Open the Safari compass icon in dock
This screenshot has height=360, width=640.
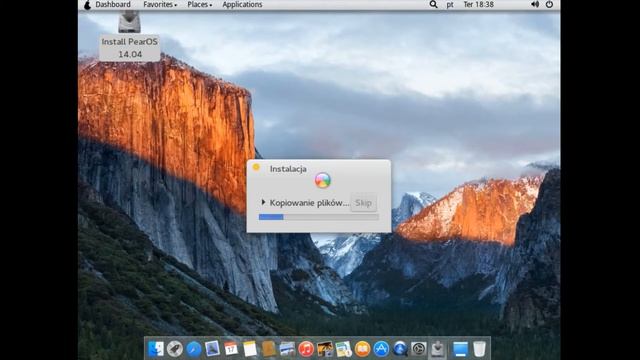coord(193,349)
